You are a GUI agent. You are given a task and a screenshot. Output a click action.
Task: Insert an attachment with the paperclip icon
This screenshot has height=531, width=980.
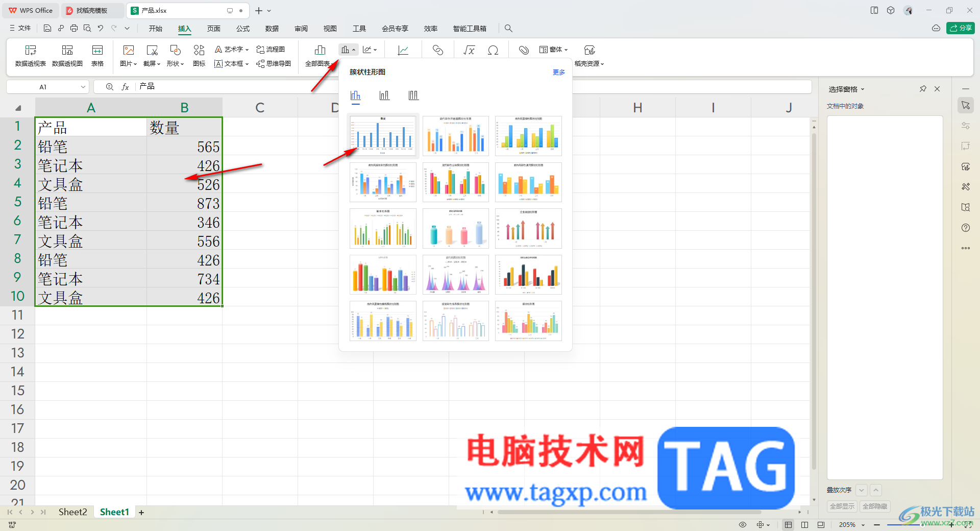pyautogui.click(x=524, y=50)
